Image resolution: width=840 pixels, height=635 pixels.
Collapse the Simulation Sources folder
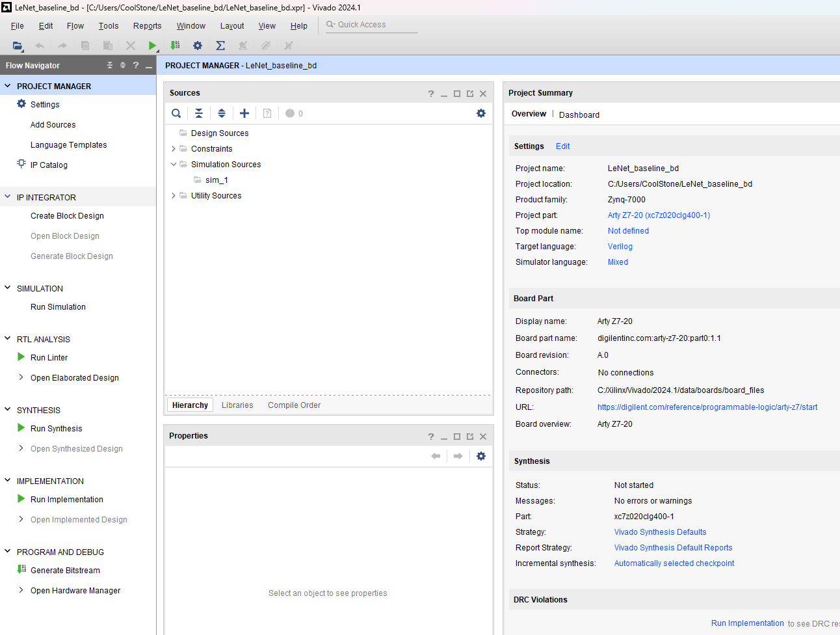click(174, 165)
